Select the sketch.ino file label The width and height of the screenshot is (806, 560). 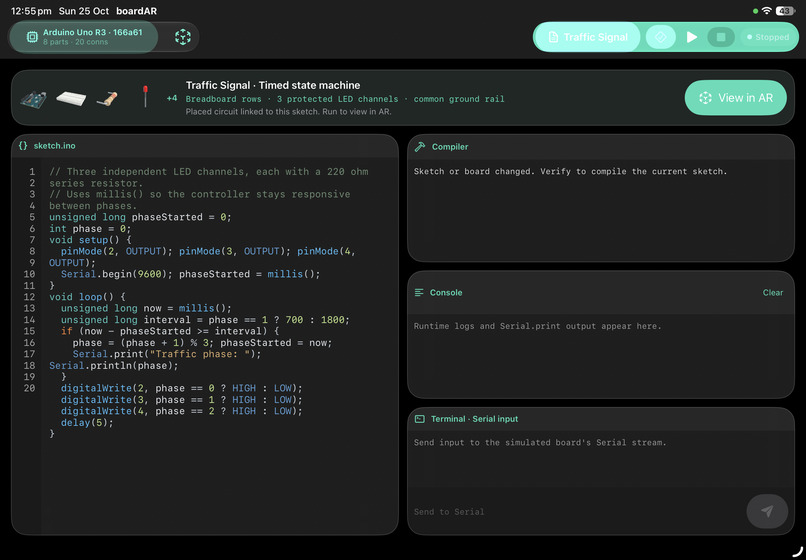54,146
